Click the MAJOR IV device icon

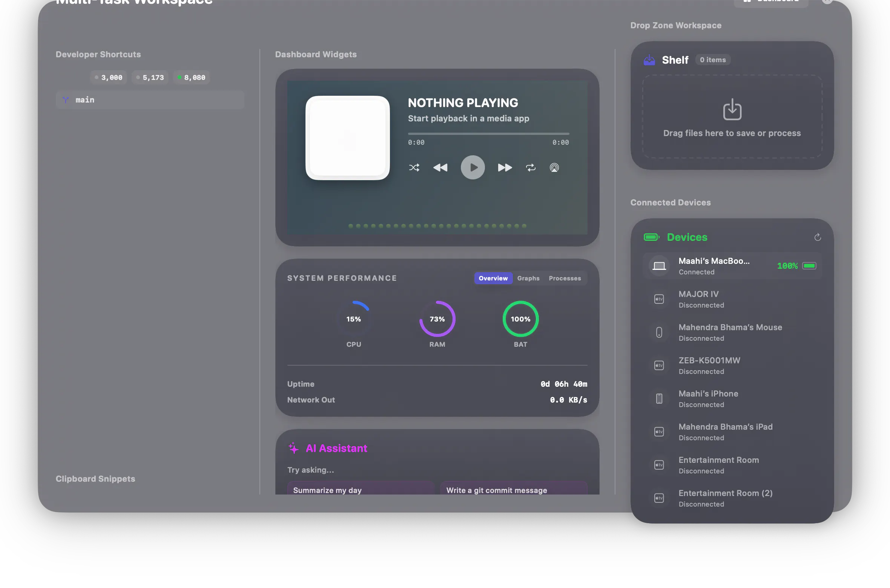(x=659, y=299)
